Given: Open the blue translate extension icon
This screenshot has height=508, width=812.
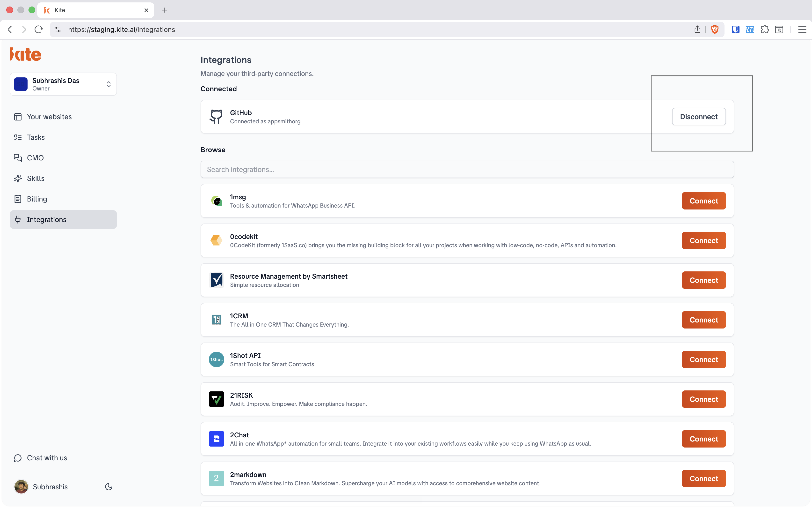Looking at the screenshot, I should click(750, 30).
